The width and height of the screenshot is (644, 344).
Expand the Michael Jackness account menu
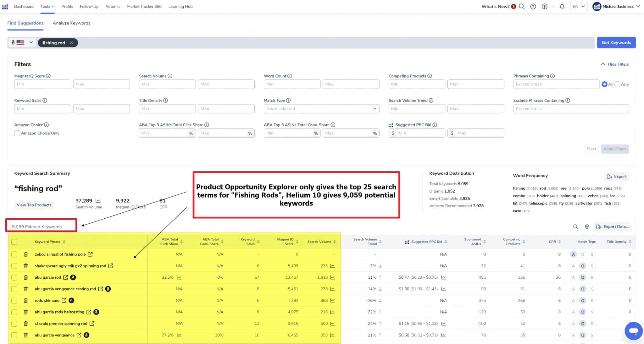point(616,7)
